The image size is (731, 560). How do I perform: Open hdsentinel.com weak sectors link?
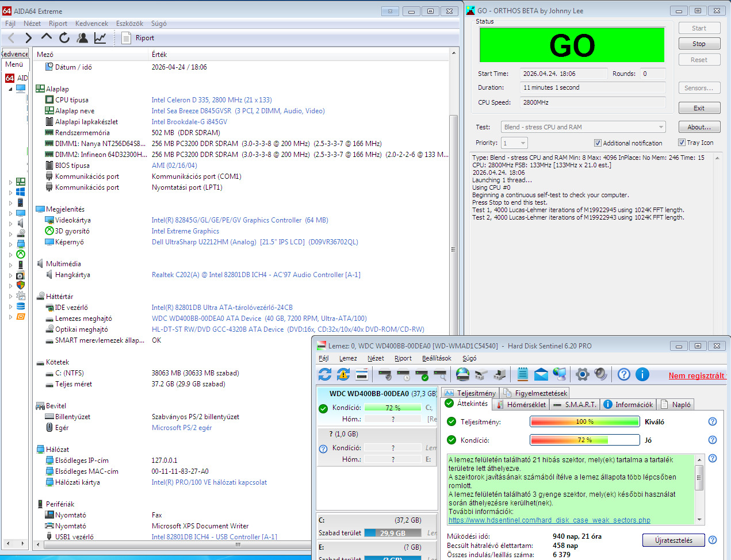tap(549, 520)
